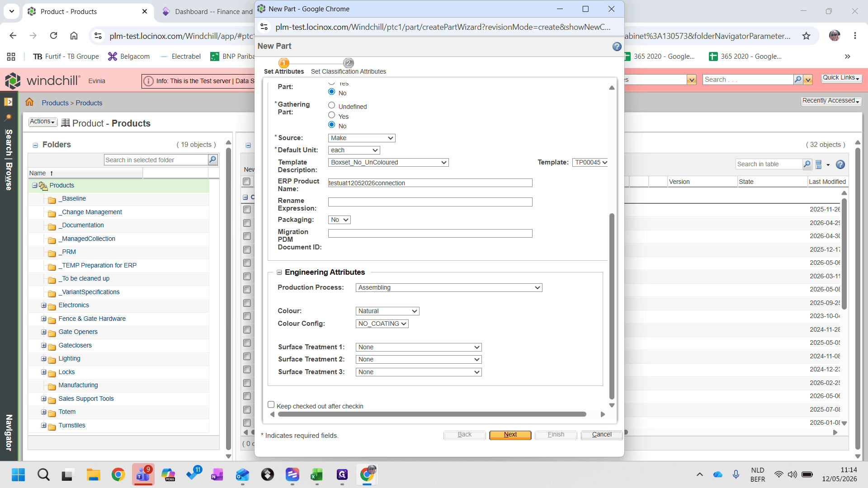
Task: Collapse the Engineering Attributes section
Action: [279, 272]
